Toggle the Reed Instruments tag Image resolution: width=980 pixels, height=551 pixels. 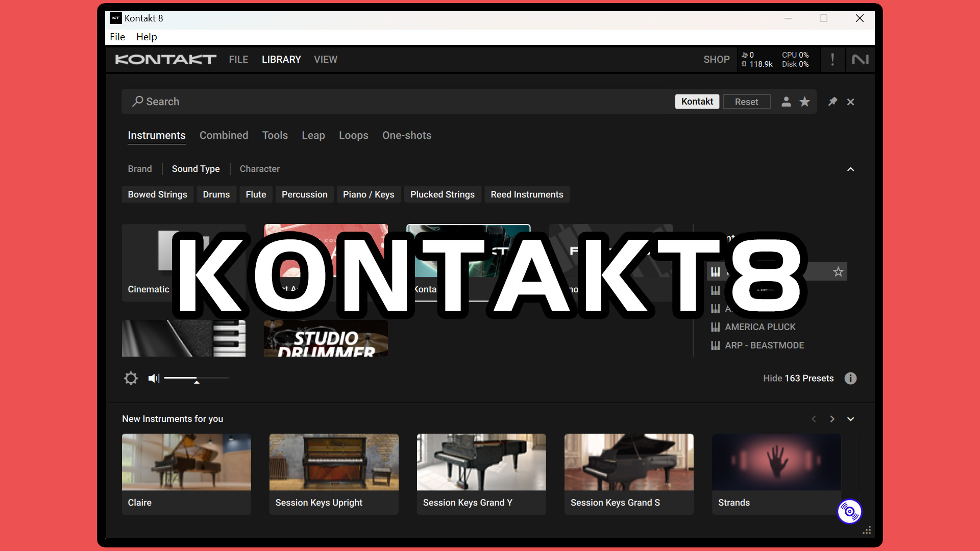click(x=527, y=194)
